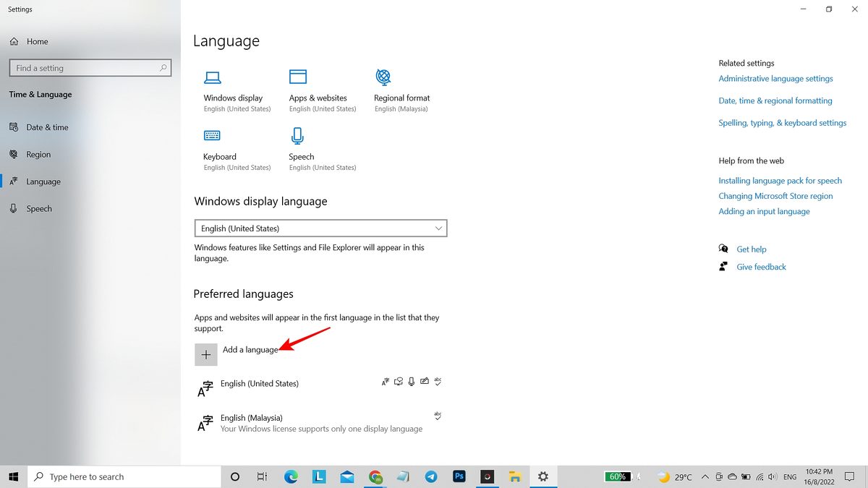Screen dimensions: 868x488
Task: Click the OneDrive cloud tray icon
Action: click(732, 477)
